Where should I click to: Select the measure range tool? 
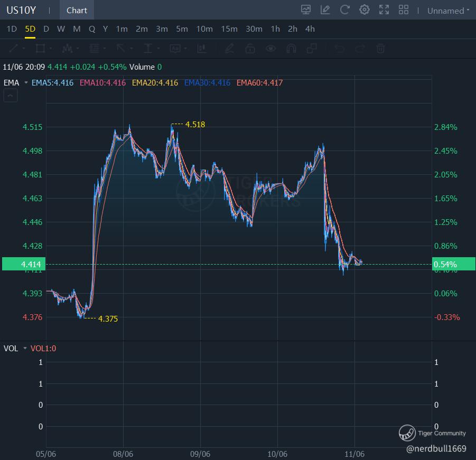pos(148,48)
